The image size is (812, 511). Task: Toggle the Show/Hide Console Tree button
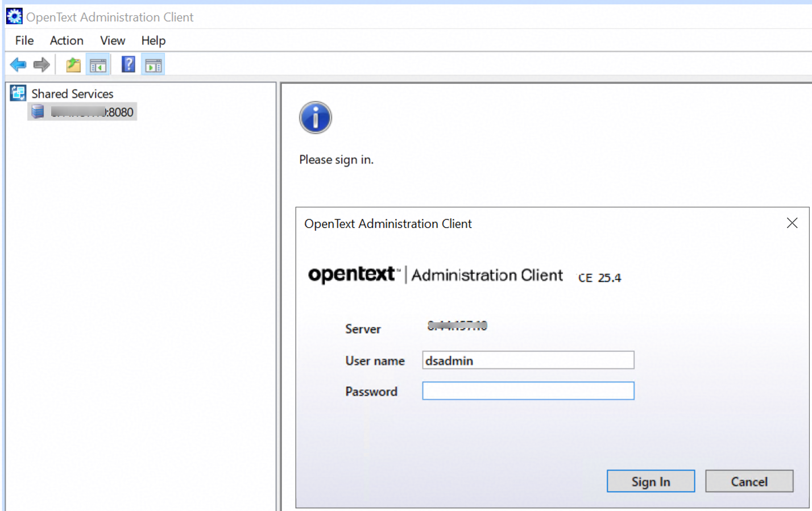pos(98,65)
